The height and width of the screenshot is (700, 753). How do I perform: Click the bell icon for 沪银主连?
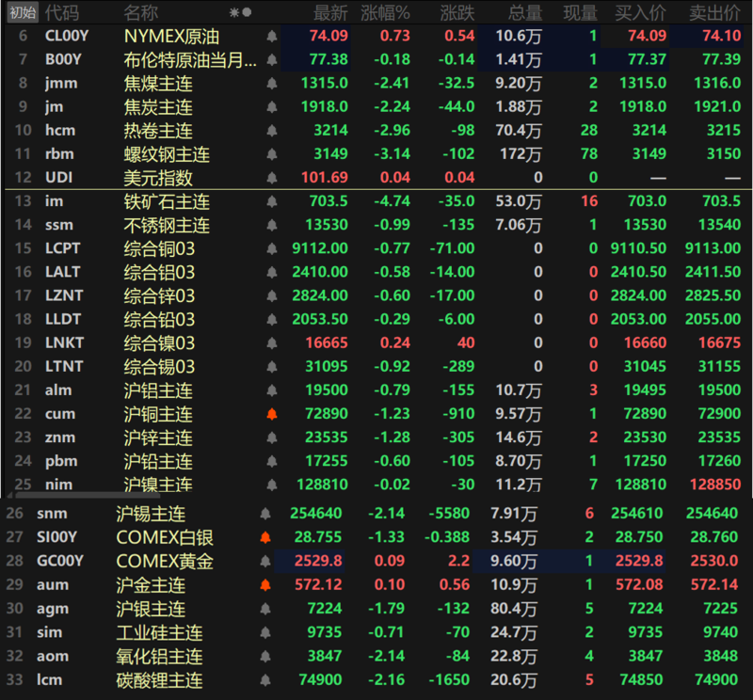coord(265,610)
